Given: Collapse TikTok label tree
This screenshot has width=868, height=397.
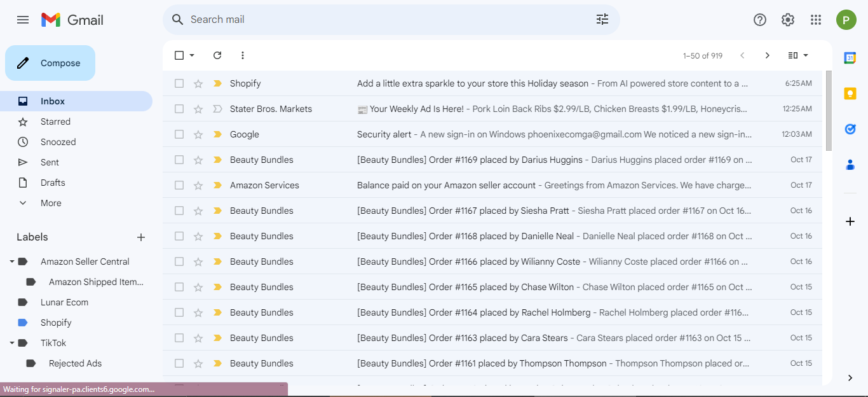Looking at the screenshot, I should point(12,343).
